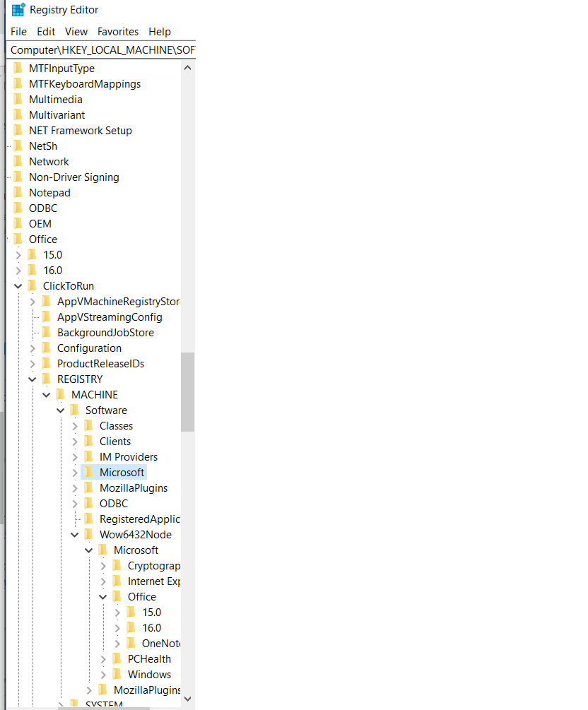
Task: Open the Help menu
Action: click(x=160, y=32)
